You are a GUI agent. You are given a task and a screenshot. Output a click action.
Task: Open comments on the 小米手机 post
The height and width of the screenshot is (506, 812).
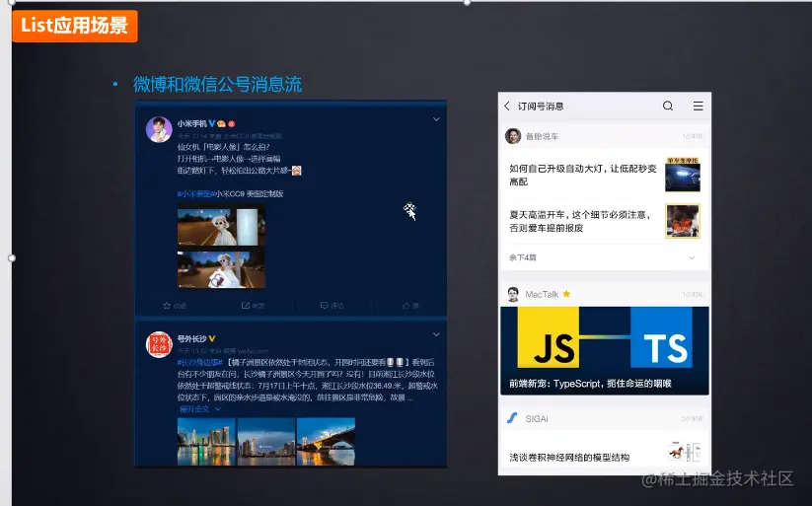332,306
